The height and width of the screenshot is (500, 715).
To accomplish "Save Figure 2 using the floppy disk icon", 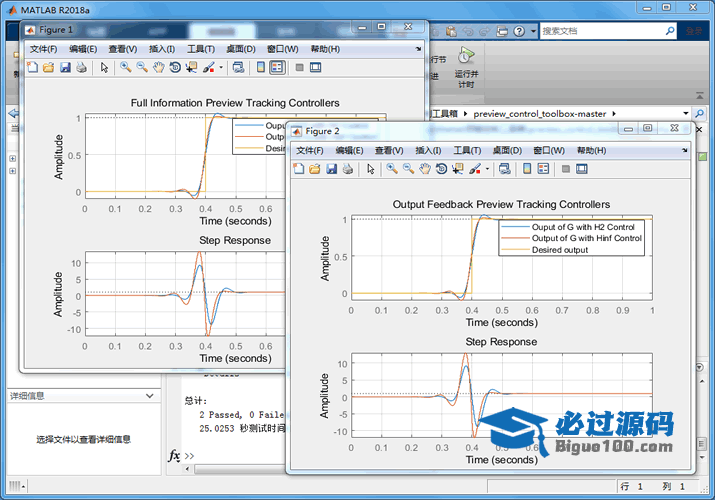I will coord(332,169).
